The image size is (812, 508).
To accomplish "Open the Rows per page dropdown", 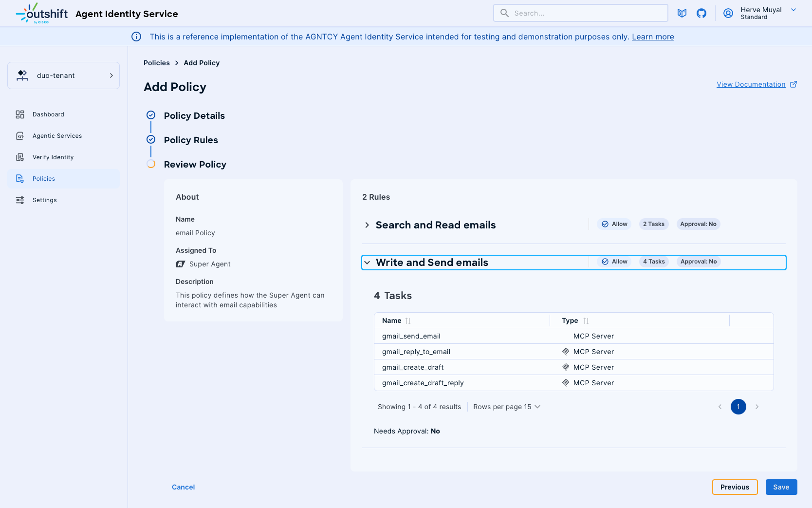I will [506, 407].
